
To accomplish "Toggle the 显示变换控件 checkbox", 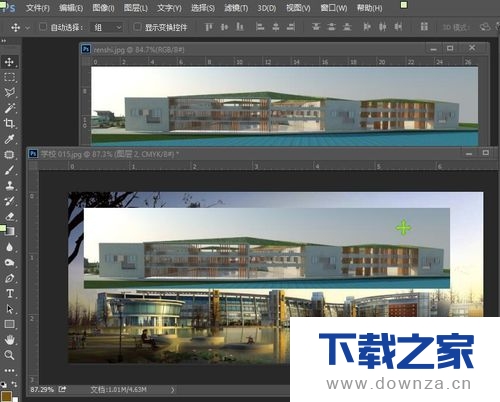I will tap(137, 27).
